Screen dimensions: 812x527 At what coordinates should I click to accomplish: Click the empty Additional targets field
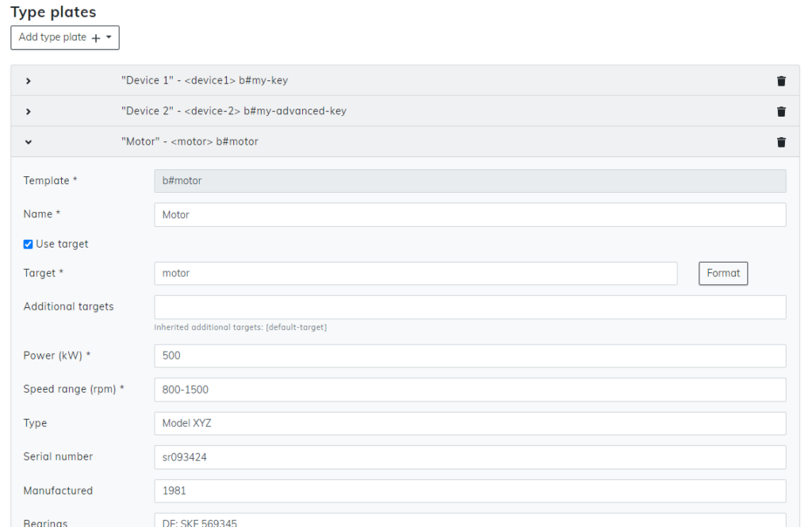(x=469, y=307)
